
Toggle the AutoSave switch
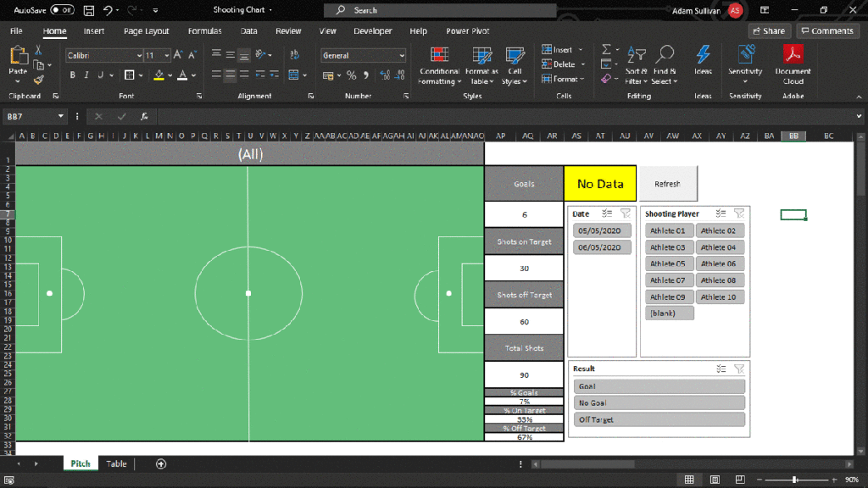click(x=62, y=10)
